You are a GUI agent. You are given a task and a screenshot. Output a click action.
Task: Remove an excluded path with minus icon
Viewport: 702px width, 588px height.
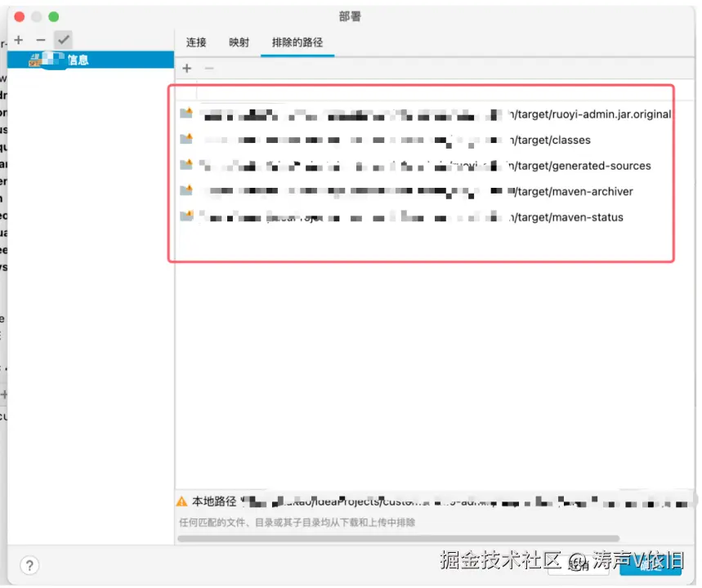coord(208,68)
